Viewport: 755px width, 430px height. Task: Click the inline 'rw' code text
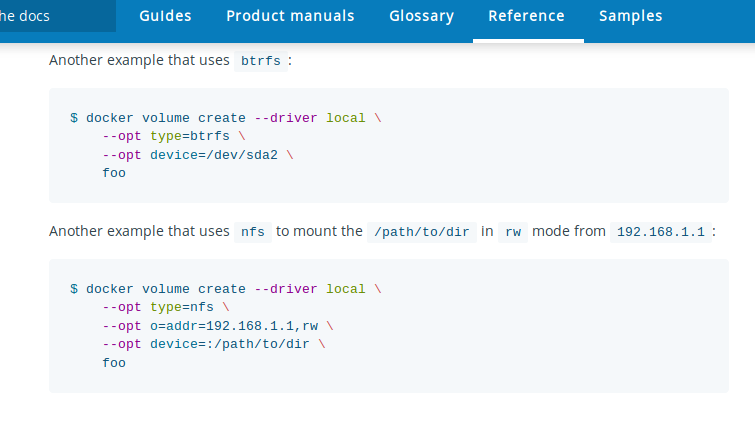tap(513, 232)
